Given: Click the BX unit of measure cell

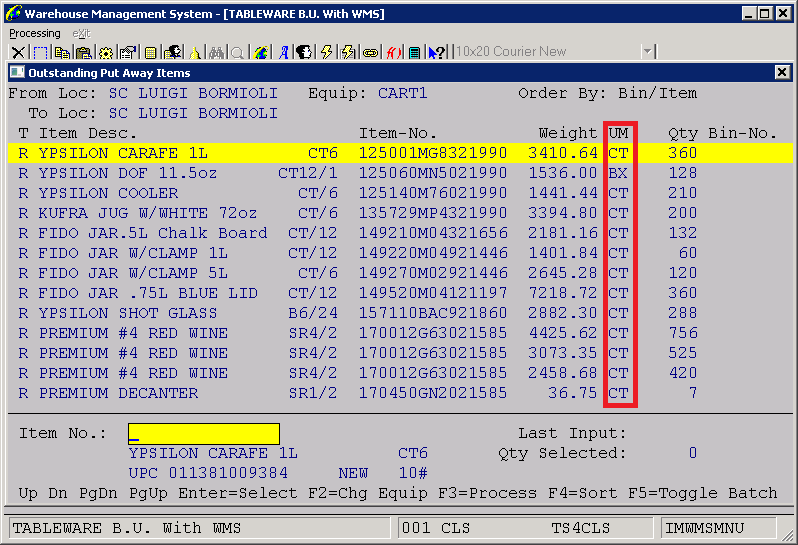Looking at the screenshot, I should coord(618,173).
